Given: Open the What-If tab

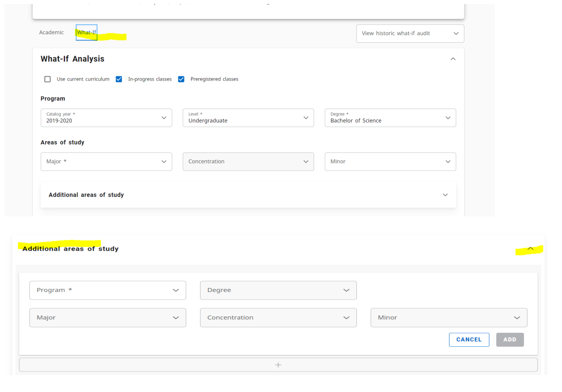Looking at the screenshot, I should coord(87,33).
